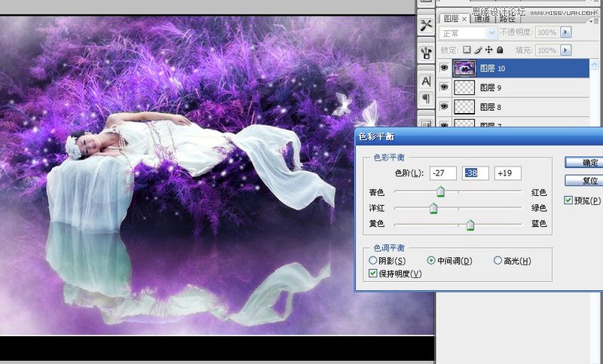Select the 中间调(D) radio button
Image resolution: width=603 pixels, height=364 pixels.
[431, 261]
